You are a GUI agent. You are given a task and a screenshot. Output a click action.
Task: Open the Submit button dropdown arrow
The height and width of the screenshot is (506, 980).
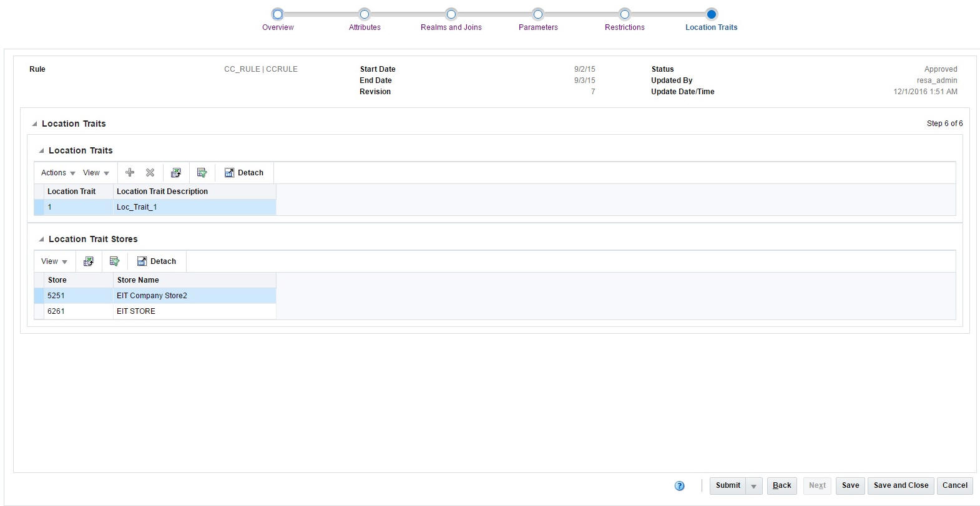(x=754, y=486)
